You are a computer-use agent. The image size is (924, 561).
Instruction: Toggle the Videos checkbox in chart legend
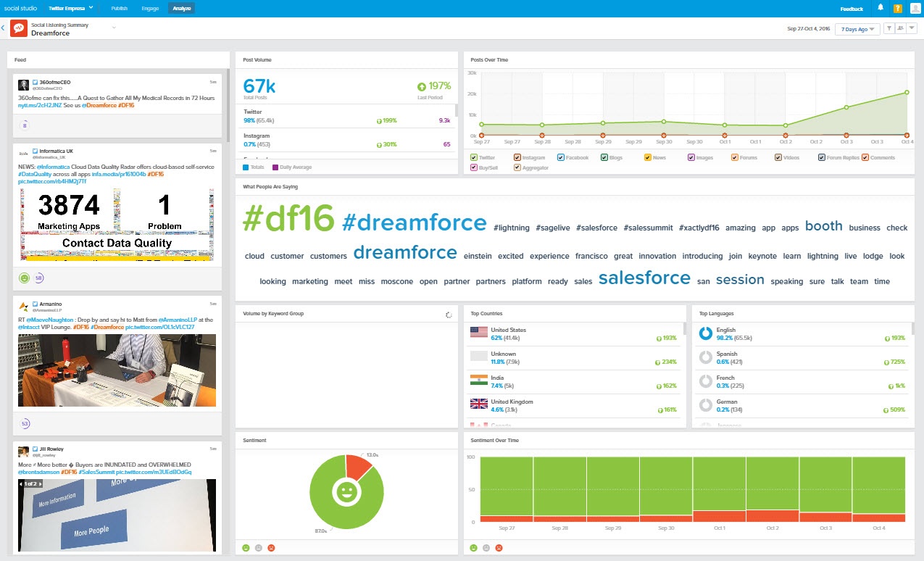click(x=778, y=157)
